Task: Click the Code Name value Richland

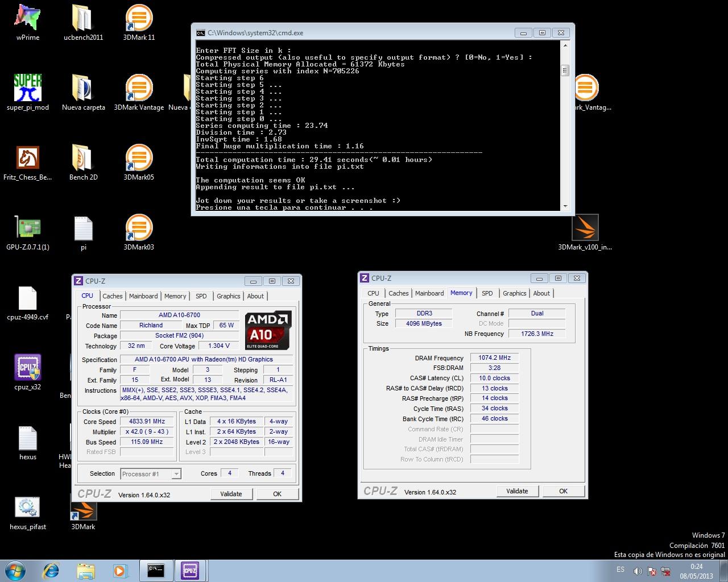Action: (x=151, y=326)
